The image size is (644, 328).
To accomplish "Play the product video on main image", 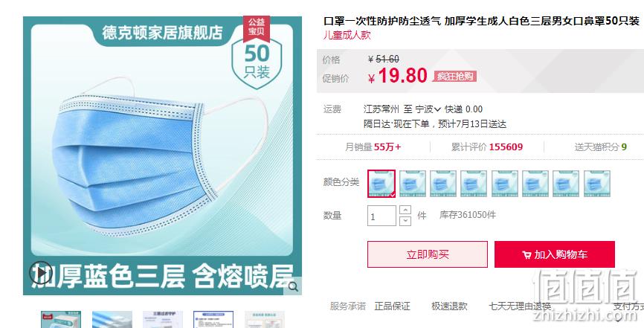I will pyautogui.click(x=41, y=273).
